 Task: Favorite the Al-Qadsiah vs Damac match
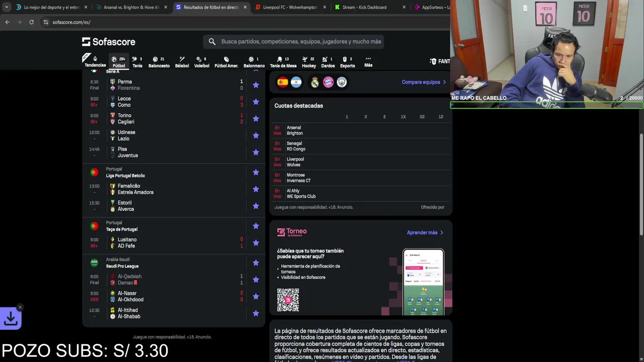coord(256,280)
